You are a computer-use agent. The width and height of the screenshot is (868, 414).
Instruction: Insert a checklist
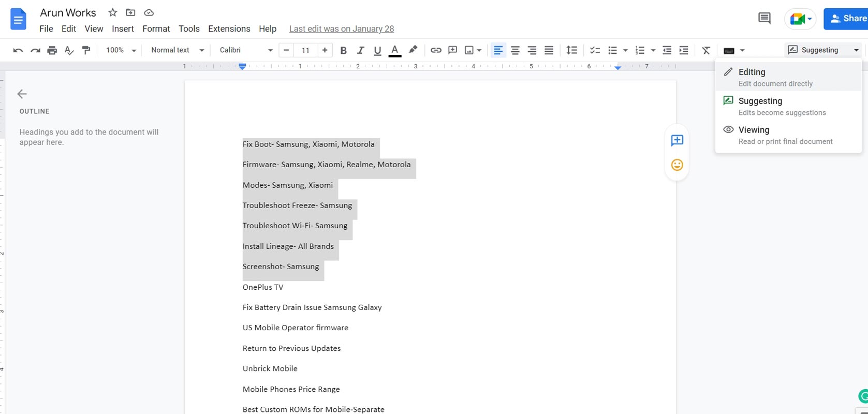tap(595, 50)
